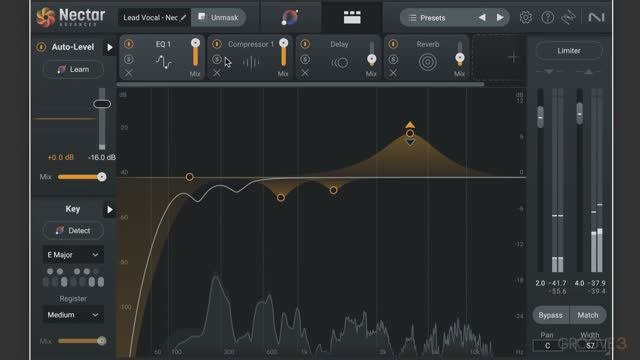Screen dimensions: 640x360
Task: Solo the Delay module
Action: tap(305, 59)
